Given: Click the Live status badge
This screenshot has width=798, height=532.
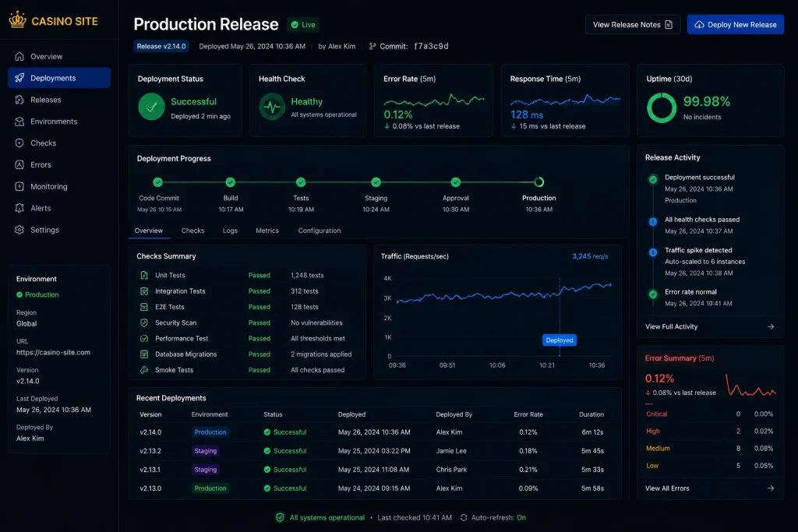Looking at the screenshot, I should point(303,24).
